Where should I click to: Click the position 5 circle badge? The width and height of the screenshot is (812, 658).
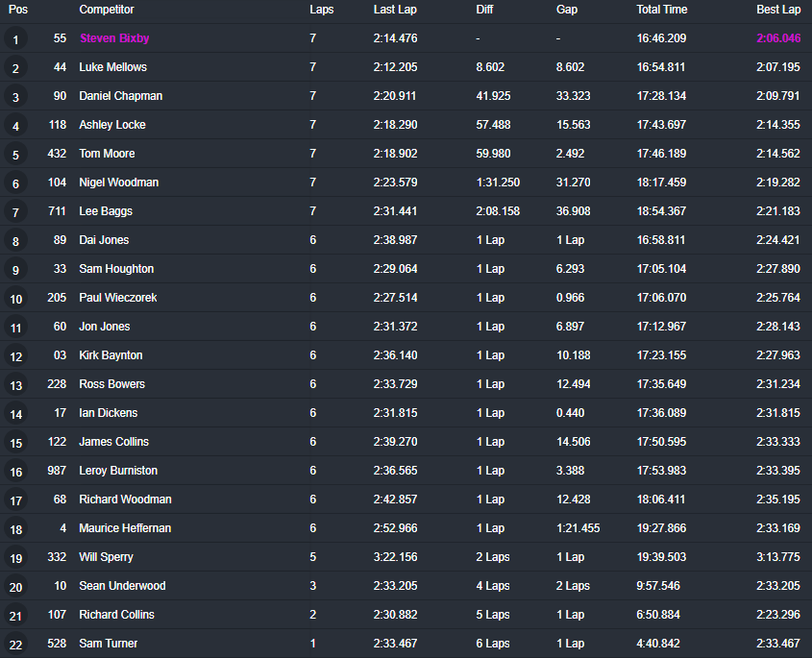click(x=15, y=155)
